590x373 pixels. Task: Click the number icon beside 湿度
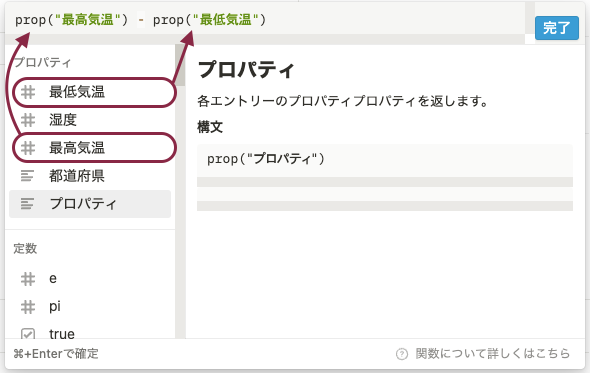[28, 120]
